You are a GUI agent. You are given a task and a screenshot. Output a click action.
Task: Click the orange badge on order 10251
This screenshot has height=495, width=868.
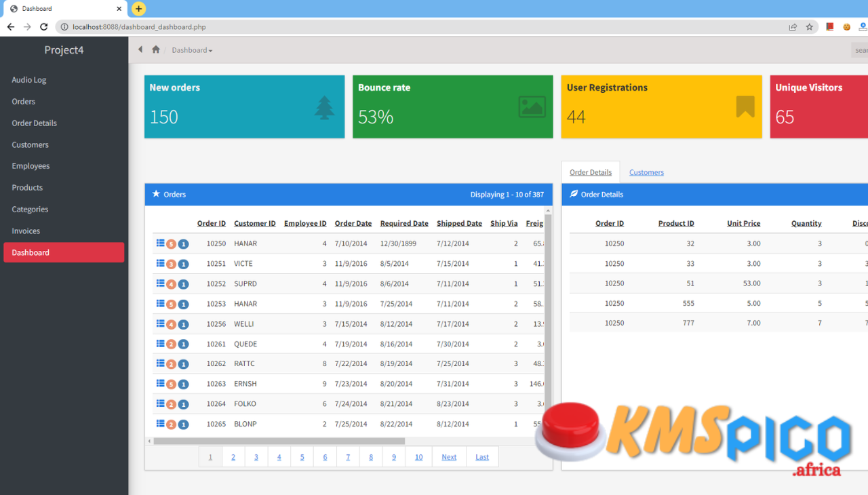[x=172, y=264]
